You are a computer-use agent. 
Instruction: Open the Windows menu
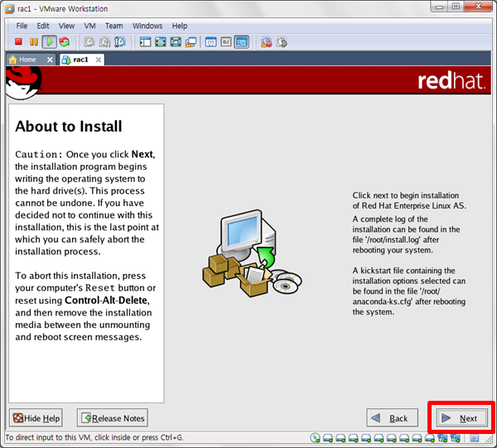(x=147, y=26)
